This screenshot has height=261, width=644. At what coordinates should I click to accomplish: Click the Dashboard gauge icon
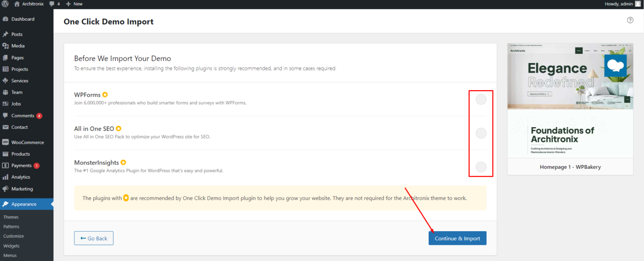[x=6, y=19]
